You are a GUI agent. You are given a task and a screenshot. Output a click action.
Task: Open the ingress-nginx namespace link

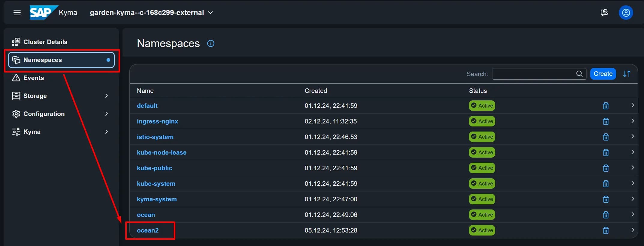pyautogui.click(x=157, y=121)
